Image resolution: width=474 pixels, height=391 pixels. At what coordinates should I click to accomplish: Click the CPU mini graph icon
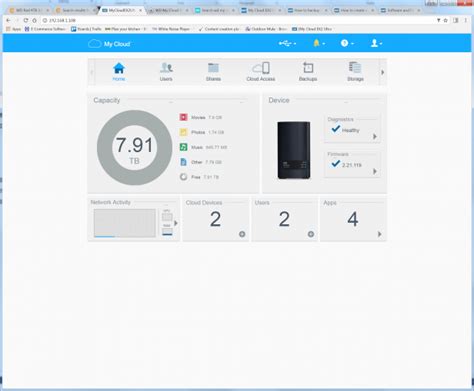167,216
